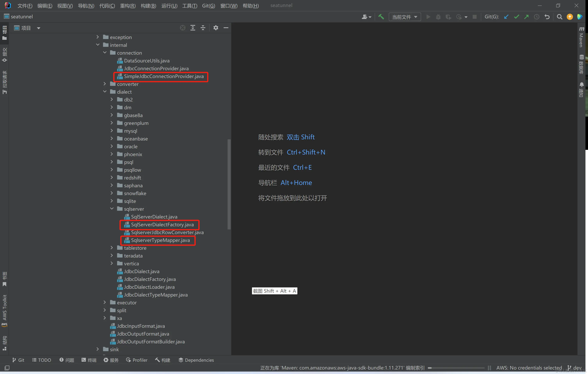This screenshot has height=374, width=588.
Task: Expand the mysql folder
Action: click(112, 131)
